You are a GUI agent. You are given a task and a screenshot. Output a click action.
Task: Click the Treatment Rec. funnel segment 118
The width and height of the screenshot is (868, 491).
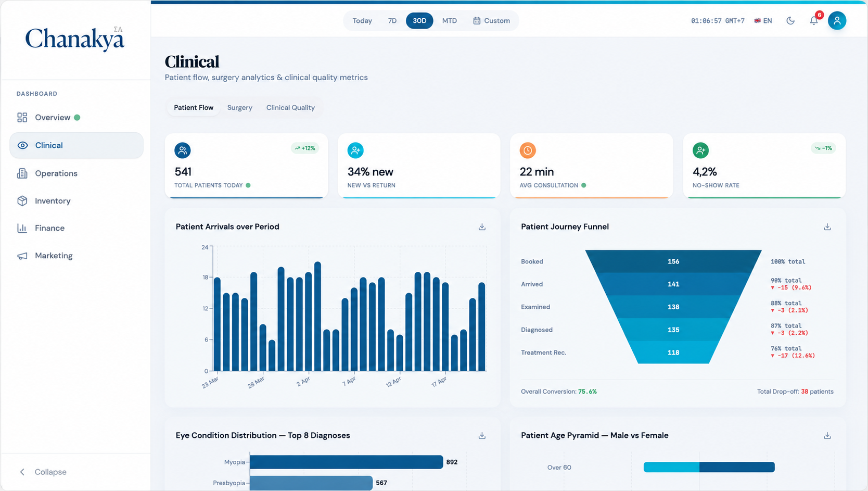(673, 352)
